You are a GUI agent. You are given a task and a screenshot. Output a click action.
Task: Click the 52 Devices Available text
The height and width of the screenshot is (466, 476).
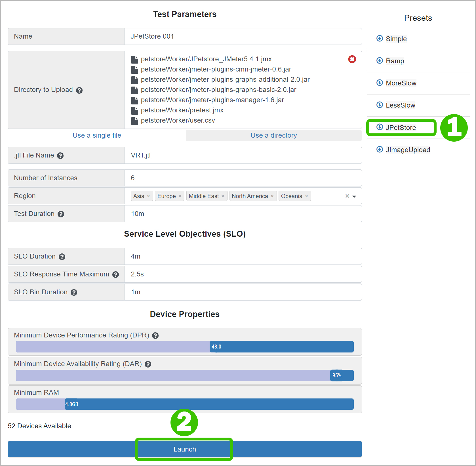click(39, 426)
